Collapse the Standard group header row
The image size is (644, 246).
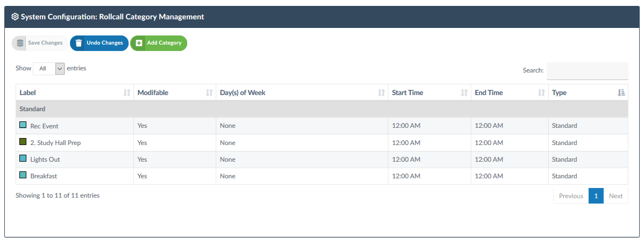point(322,109)
